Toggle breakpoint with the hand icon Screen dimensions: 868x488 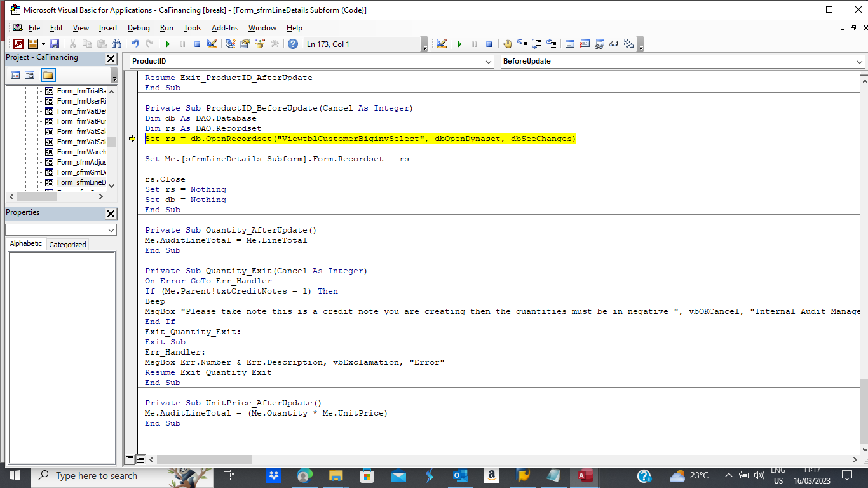[x=507, y=44]
